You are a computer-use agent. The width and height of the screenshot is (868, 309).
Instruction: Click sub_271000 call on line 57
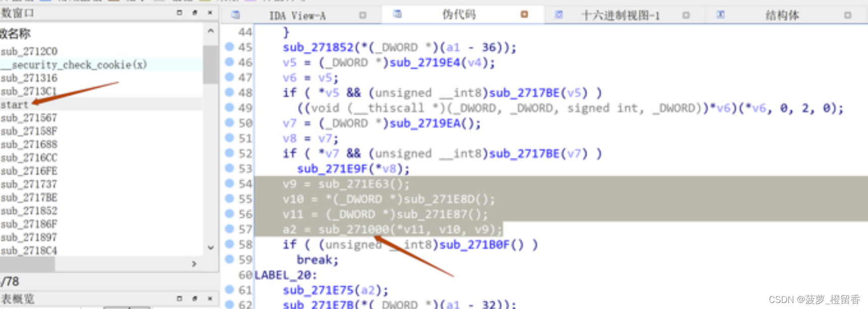[354, 229]
